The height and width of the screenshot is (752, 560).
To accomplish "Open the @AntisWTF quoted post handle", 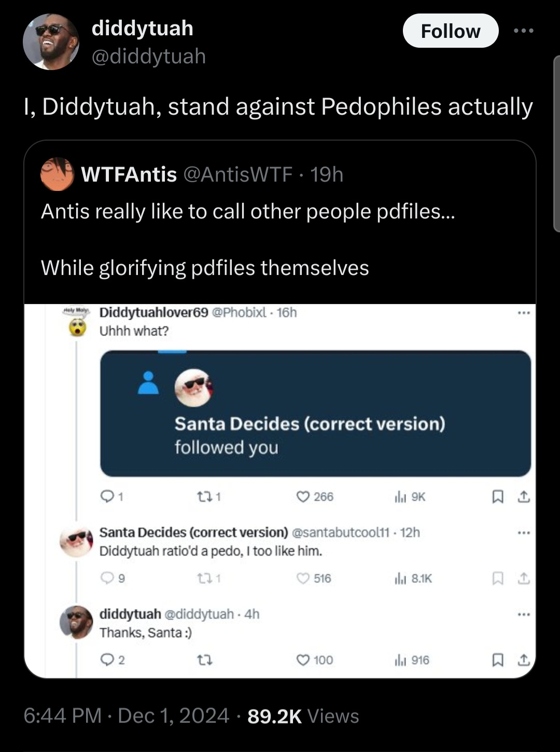I will pos(238,174).
